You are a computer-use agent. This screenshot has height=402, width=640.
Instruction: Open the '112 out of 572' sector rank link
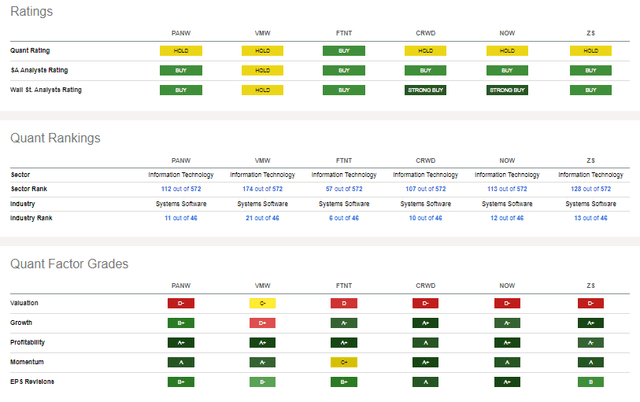[181, 189]
